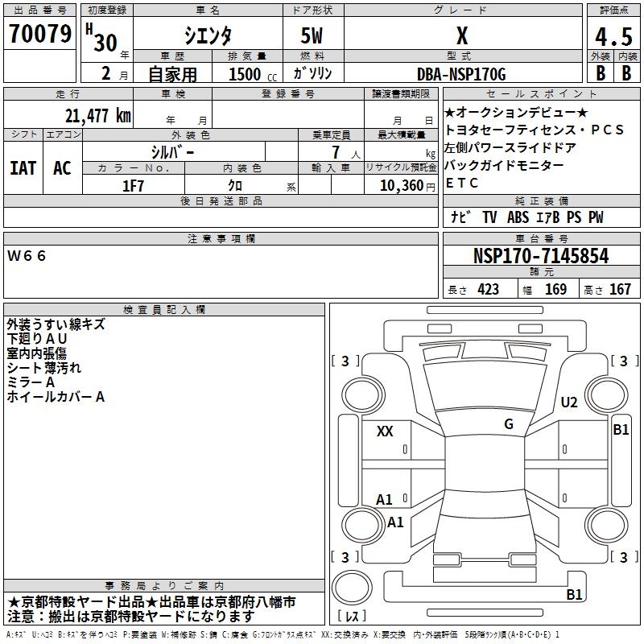Screen dimensions: 644x644
Task: Select the first registration year H30
Action: click(x=101, y=38)
